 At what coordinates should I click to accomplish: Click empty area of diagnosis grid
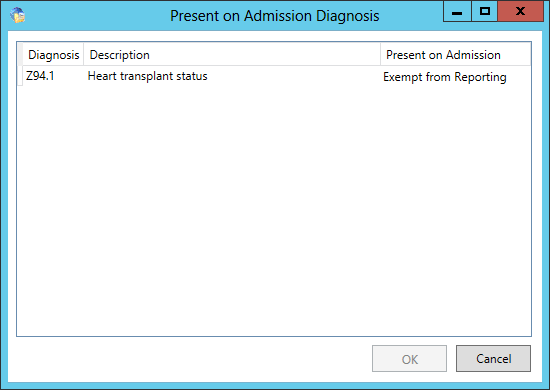click(x=274, y=210)
